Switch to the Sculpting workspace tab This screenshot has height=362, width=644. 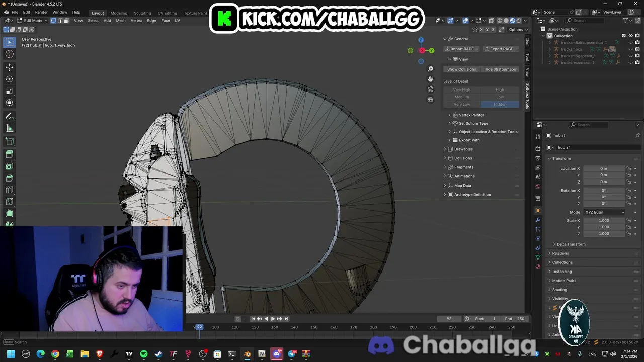click(142, 13)
